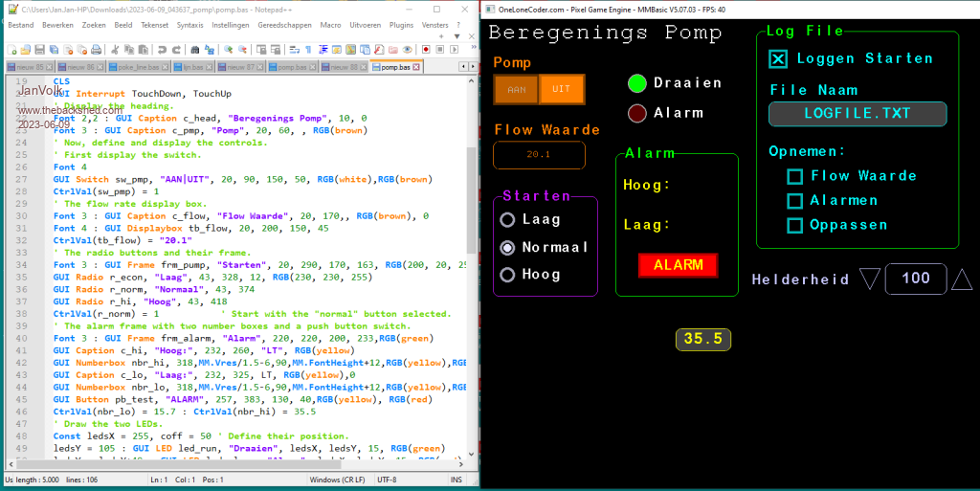Viewport: 980px width, 491px height.
Task: Check the Alarmen logging option
Action: 794,201
